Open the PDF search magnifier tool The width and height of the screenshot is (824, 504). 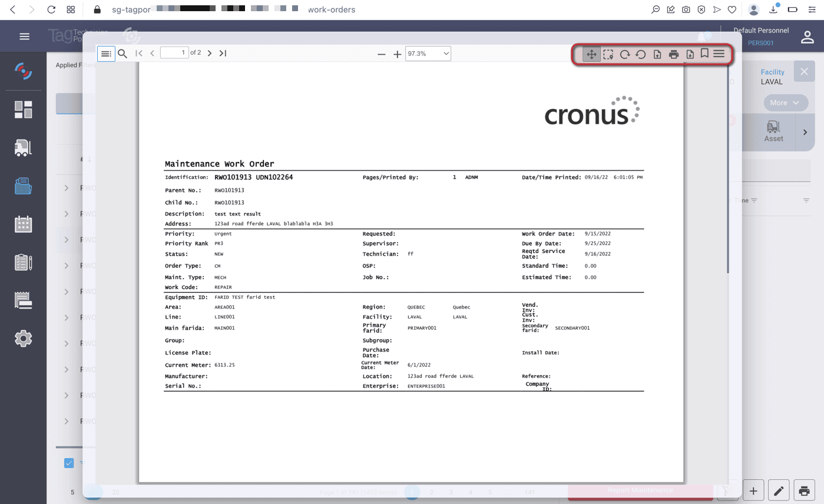pos(123,54)
